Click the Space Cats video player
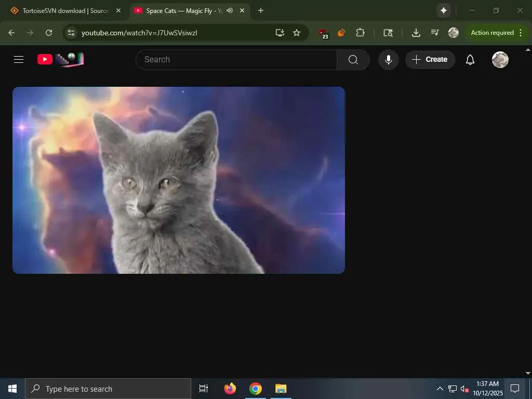The height and width of the screenshot is (399, 532). (179, 180)
